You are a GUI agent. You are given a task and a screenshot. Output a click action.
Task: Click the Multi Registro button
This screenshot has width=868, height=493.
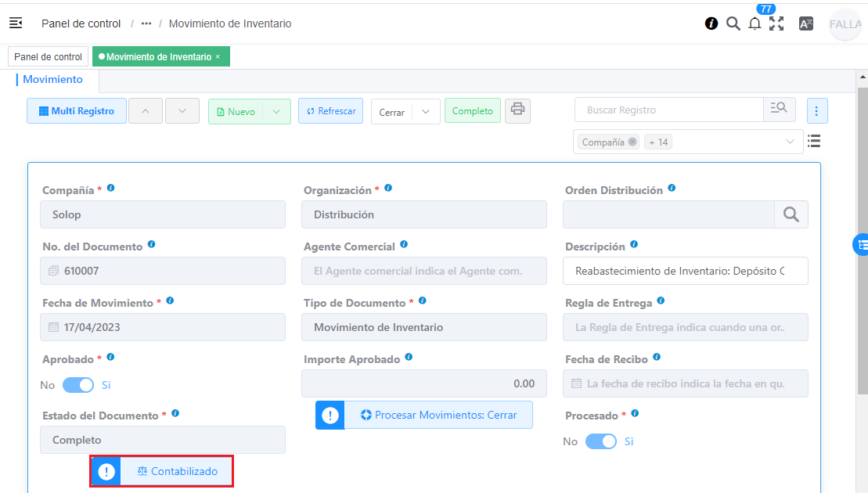coord(77,110)
